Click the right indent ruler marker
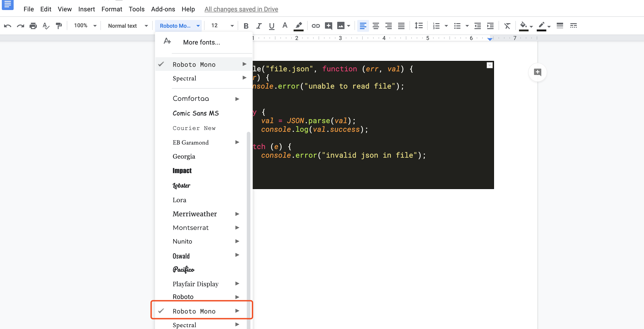 [490, 39]
